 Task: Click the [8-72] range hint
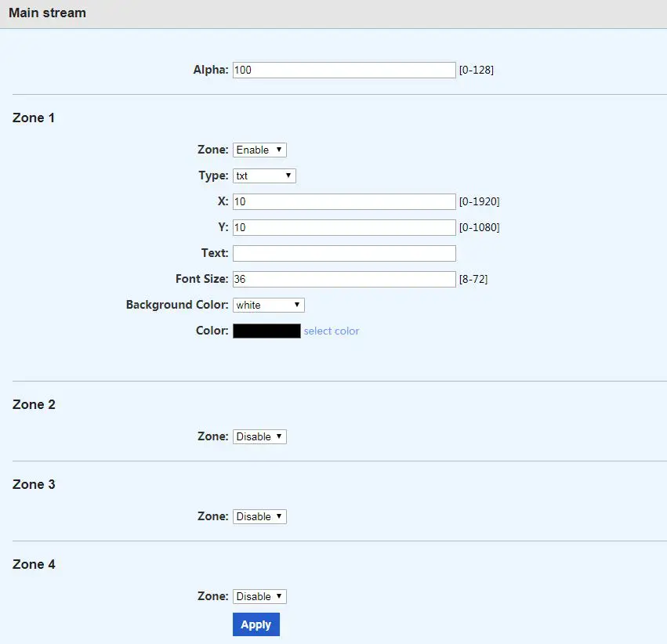473,279
